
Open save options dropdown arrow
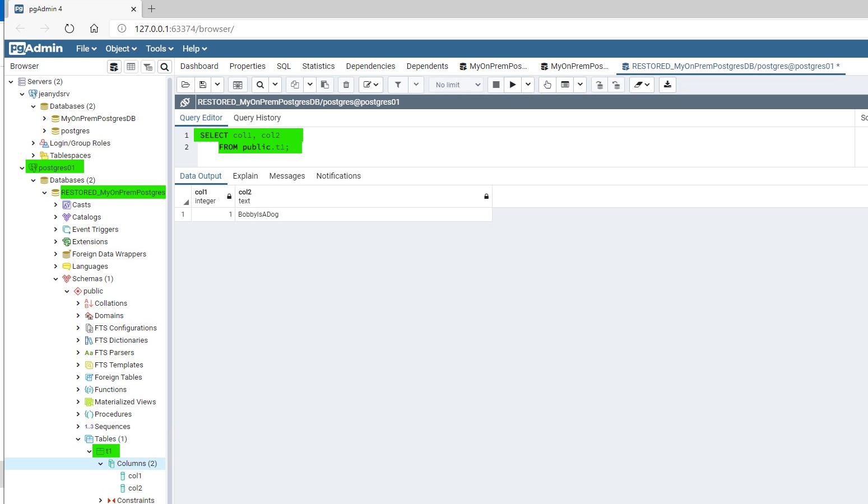[x=217, y=85]
